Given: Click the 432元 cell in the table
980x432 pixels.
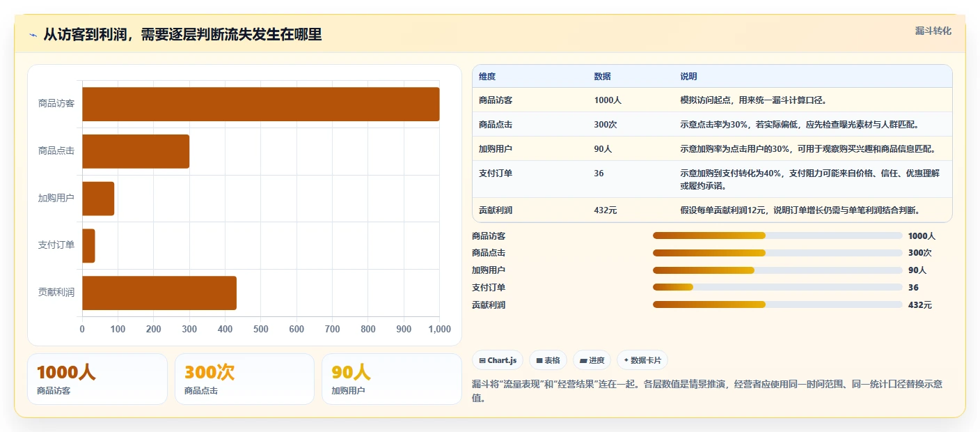Looking at the screenshot, I should pyautogui.click(x=606, y=210).
